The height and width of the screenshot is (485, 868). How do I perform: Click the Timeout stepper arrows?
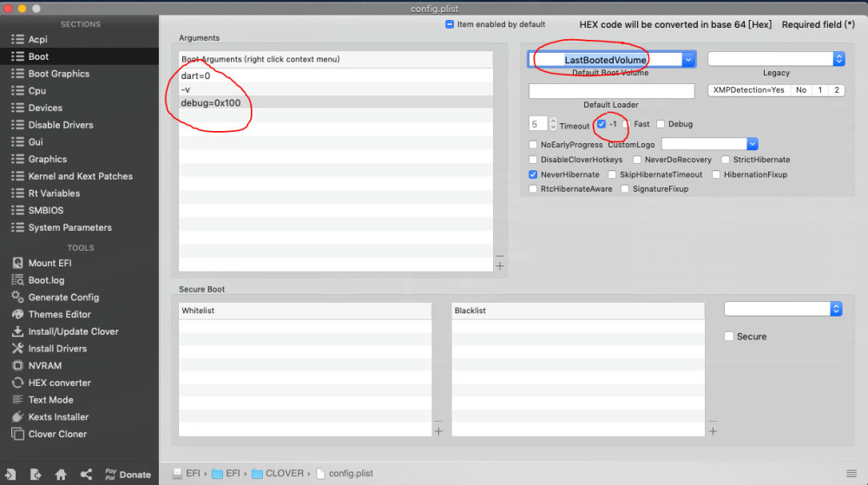click(552, 124)
